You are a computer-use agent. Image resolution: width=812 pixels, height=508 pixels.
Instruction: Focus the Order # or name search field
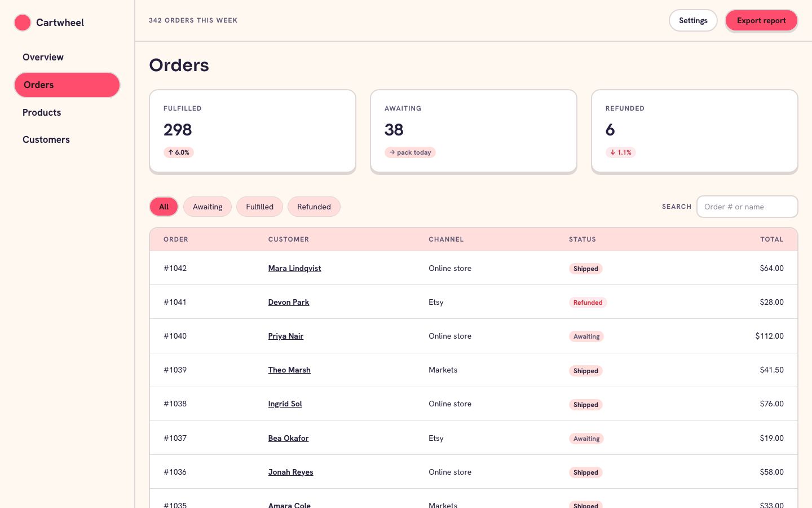pos(747,207)
